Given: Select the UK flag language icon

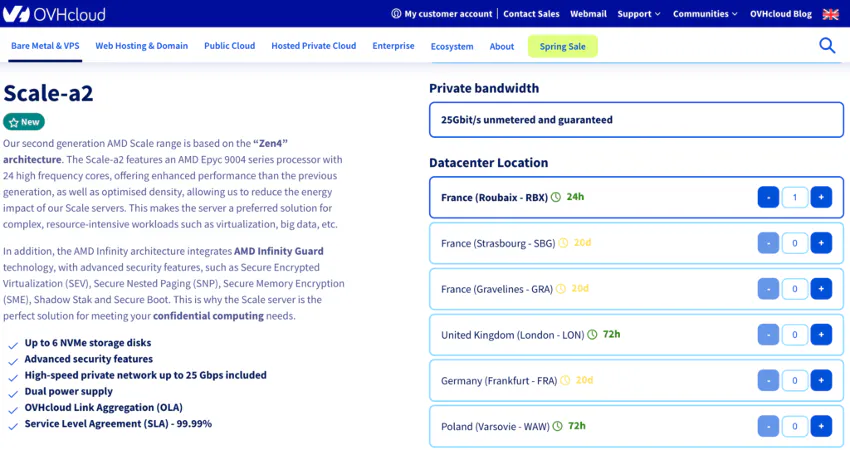Looking at the screenshot, I should coord(830,14).
